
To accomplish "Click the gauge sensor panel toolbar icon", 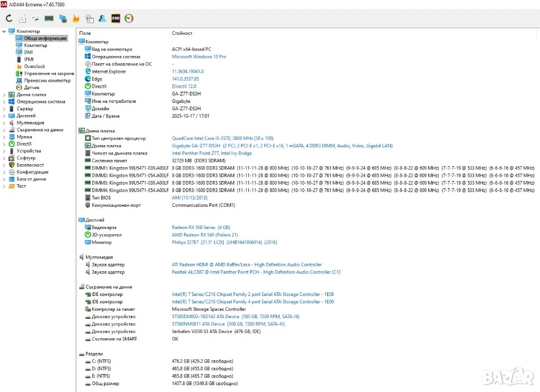I will [129, 18].
